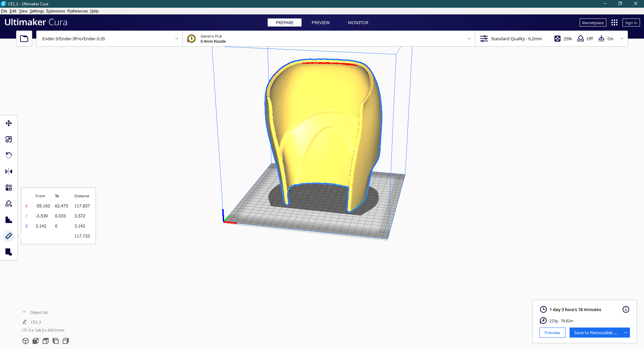Open Save to Removable dropdown arrow
Screen dimensions: 644x349
(x=626, y=333)
